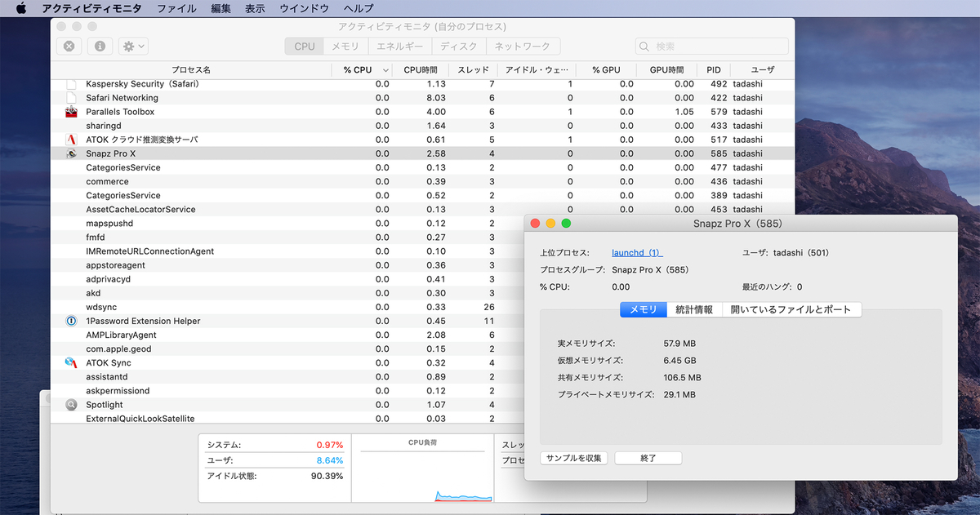The image size is (980, 515).
Task: Click the Spotlight process icon
Action: (71, 405)
